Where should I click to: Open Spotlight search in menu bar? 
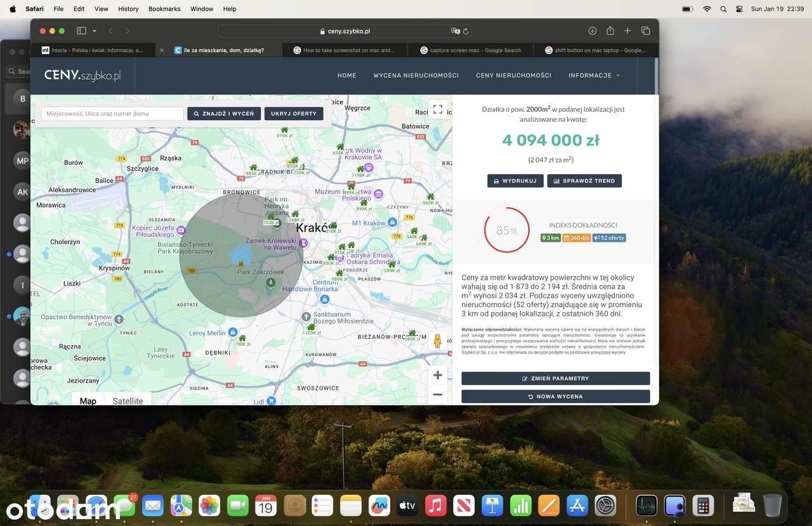point(723,9)
